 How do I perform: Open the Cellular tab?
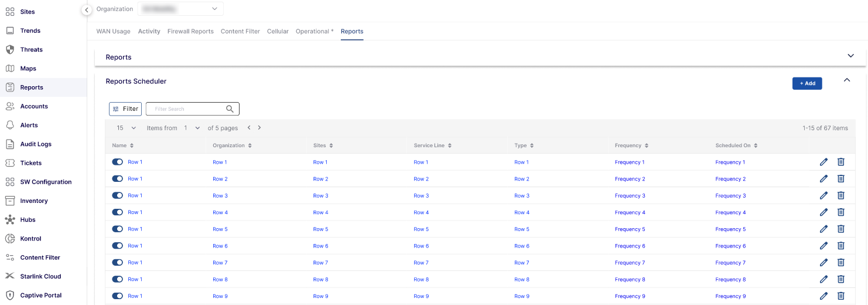278,32
